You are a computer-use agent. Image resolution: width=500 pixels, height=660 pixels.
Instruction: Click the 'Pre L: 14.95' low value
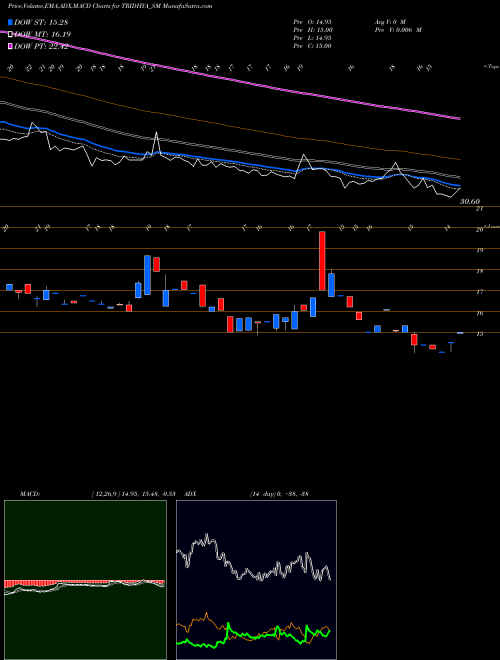pyautogui.click(x=312, y=38)
